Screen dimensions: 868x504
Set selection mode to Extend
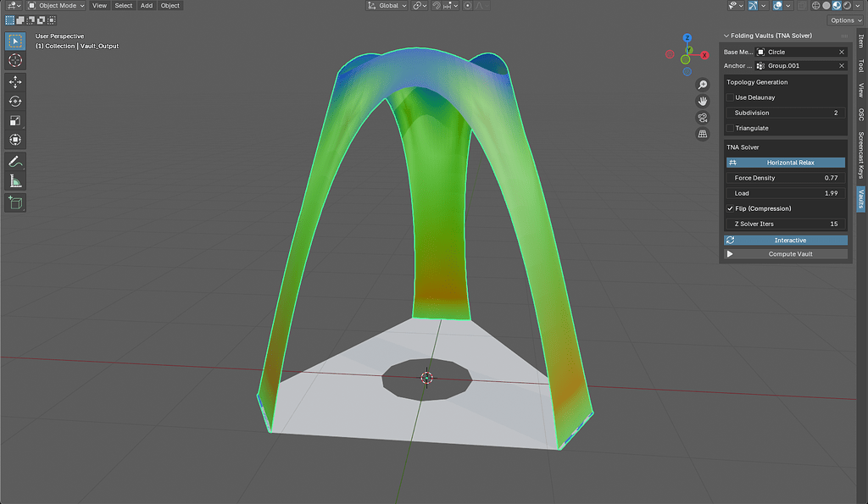pos(20,20)
